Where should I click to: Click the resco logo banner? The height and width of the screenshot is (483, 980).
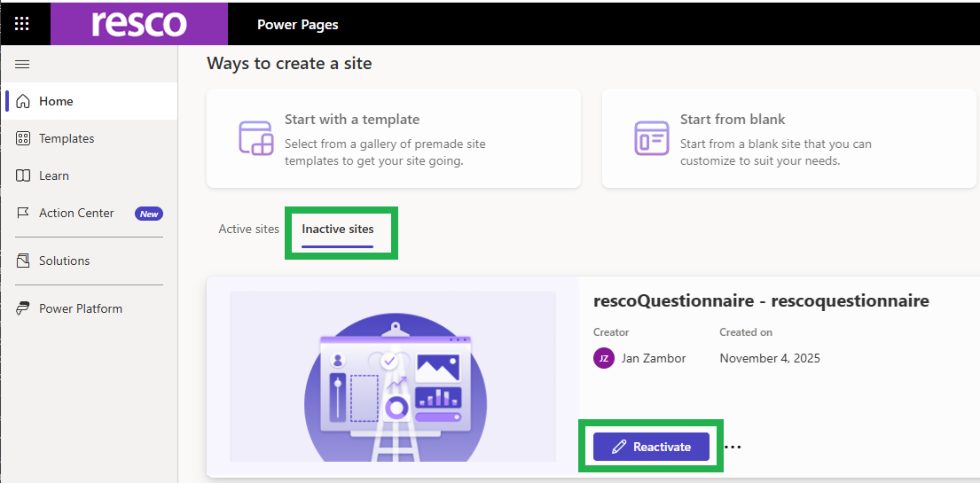139,24
